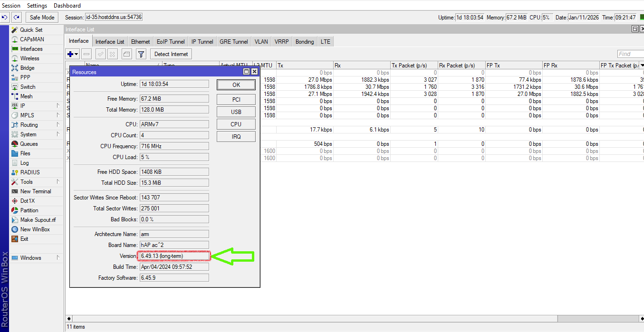Toggle the Safe Mode button
This screenshot has width=644, height=332.
42,18
